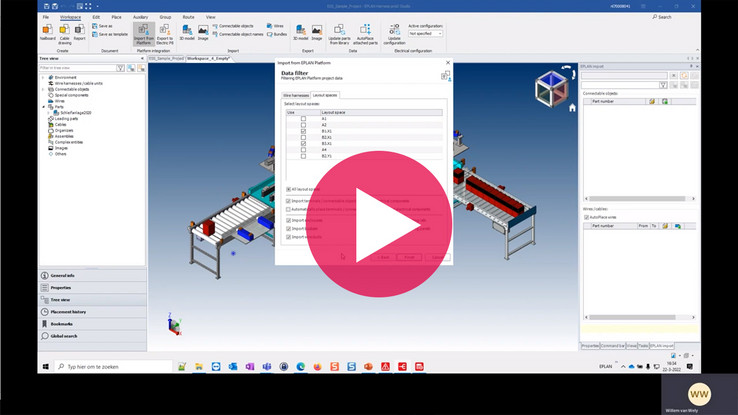Import a 3D model from Import group
Screen dimensions: 738x415
(187, 32)
